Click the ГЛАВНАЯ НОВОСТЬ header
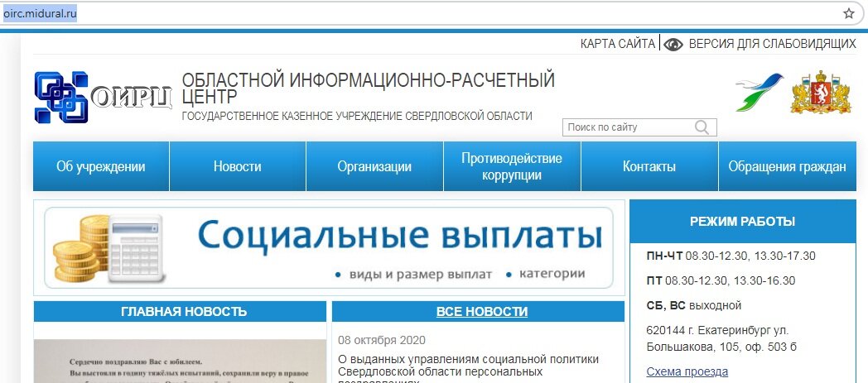Image resolution: width=868 pixels, height=383 pixels. point(180,311)
